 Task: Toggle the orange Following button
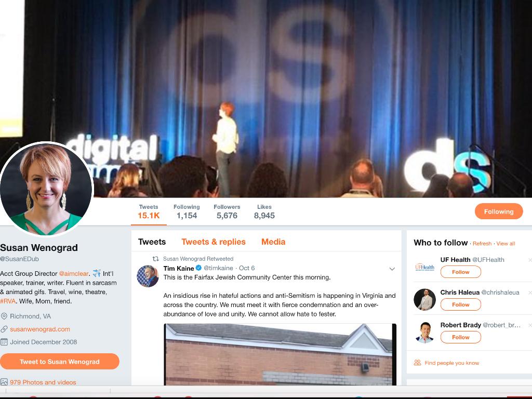498,211
